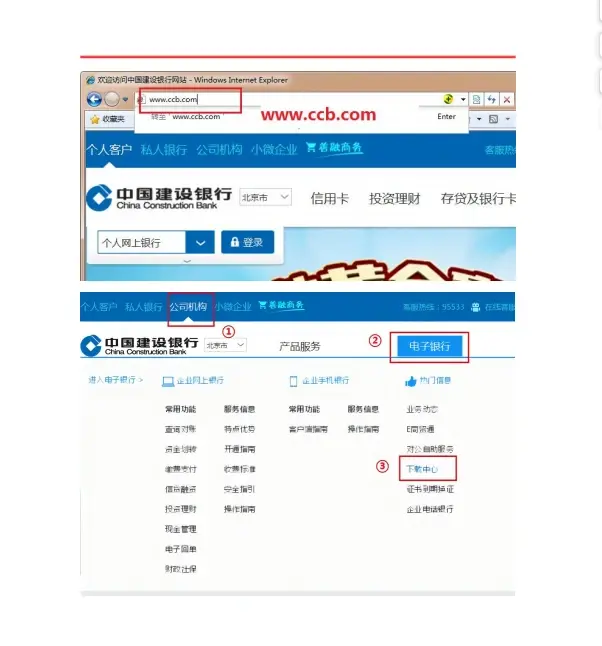Screen dimensions: 602x646
Task: Click the greyed-out IE forward button
Action: tap(111, 99)
